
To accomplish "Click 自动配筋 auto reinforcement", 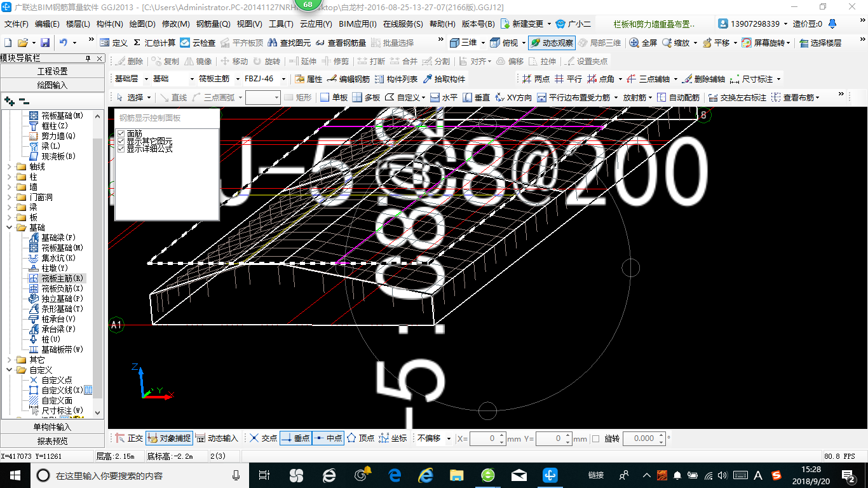I will [678, 97].
